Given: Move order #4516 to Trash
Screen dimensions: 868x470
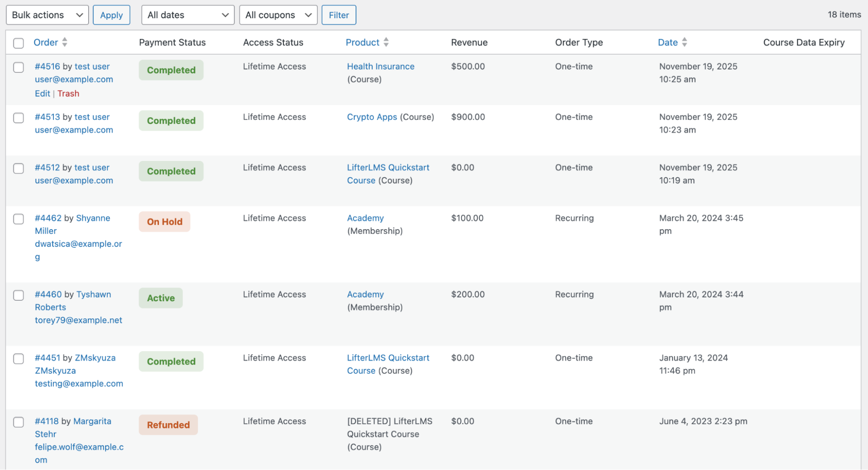Looking at the screenshot, I should click(x=68, y=93).
